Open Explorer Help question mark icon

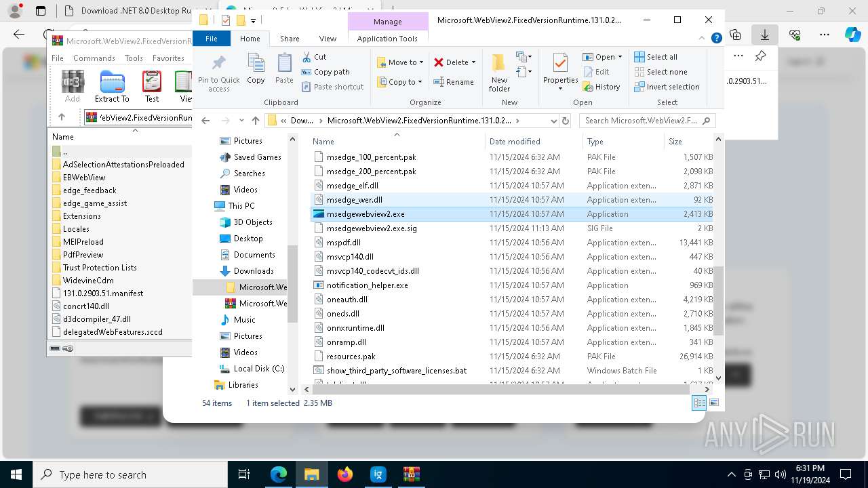(716, 39)
